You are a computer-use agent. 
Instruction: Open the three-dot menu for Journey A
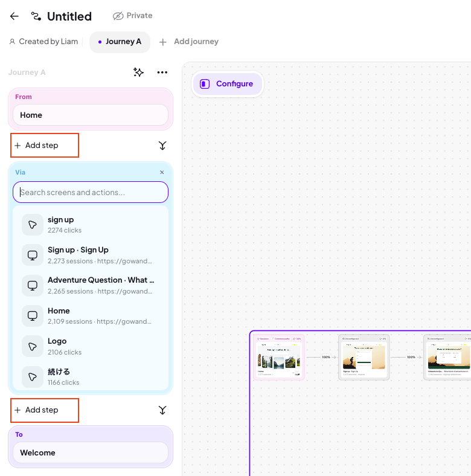162,72
